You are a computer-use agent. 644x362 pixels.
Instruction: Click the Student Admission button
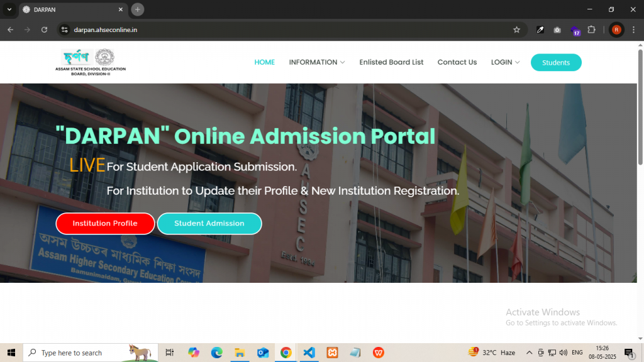click(x=209, y=223)
